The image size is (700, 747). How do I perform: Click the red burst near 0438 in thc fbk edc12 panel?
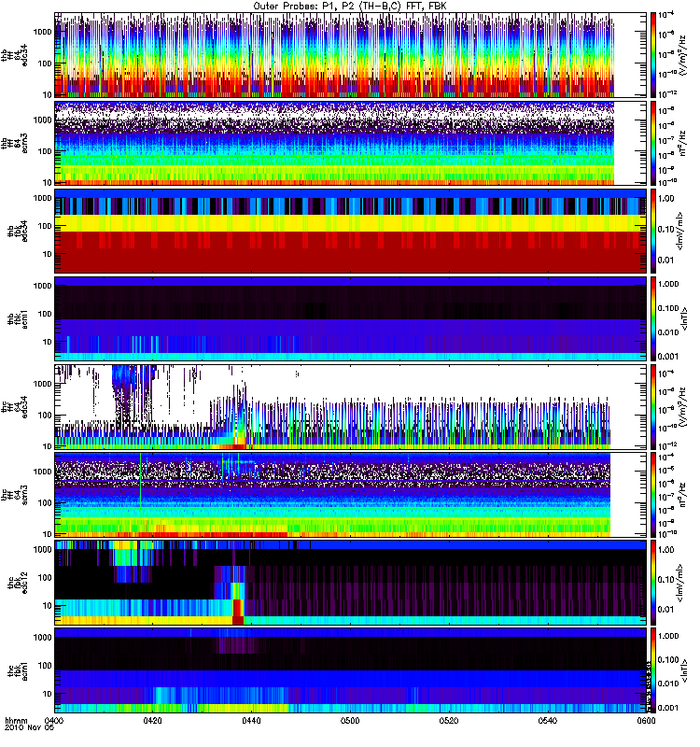pos(238,612)
